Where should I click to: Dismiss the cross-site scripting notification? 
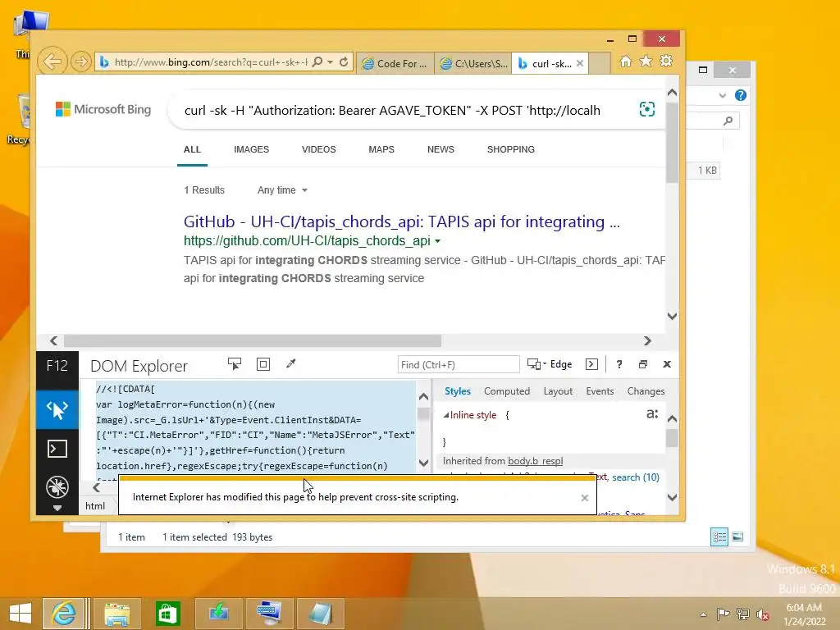584,498
